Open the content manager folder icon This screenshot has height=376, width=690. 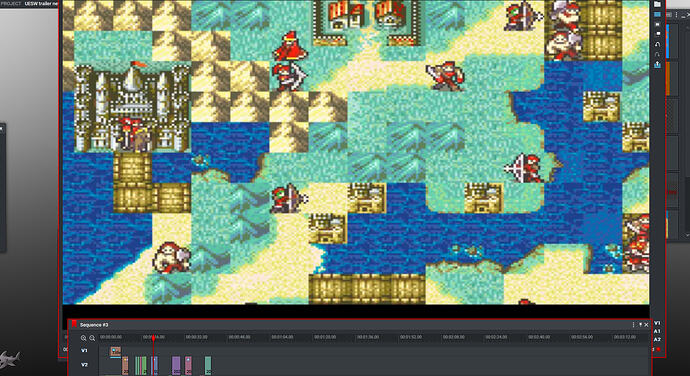[x=657, y=4]
